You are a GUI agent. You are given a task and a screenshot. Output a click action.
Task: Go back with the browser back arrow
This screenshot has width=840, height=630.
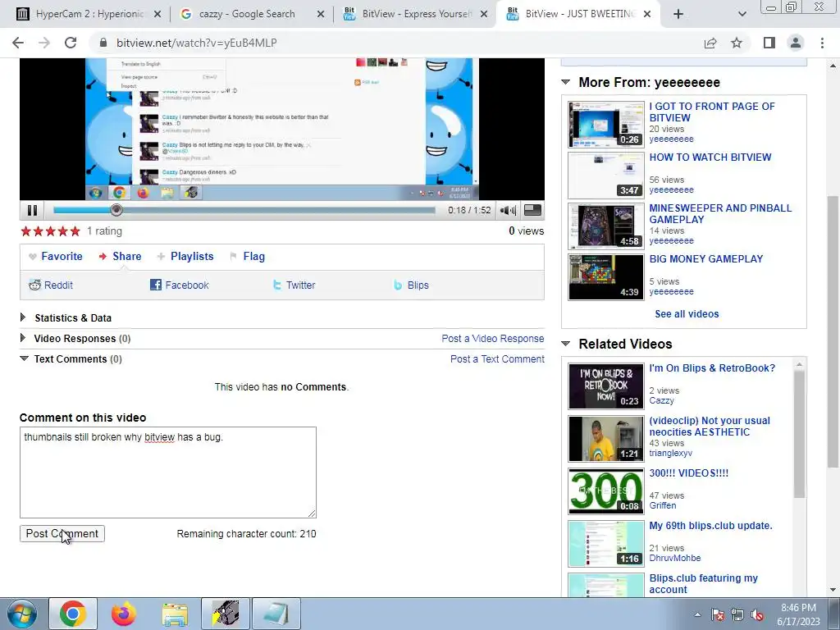coord(18,43)
